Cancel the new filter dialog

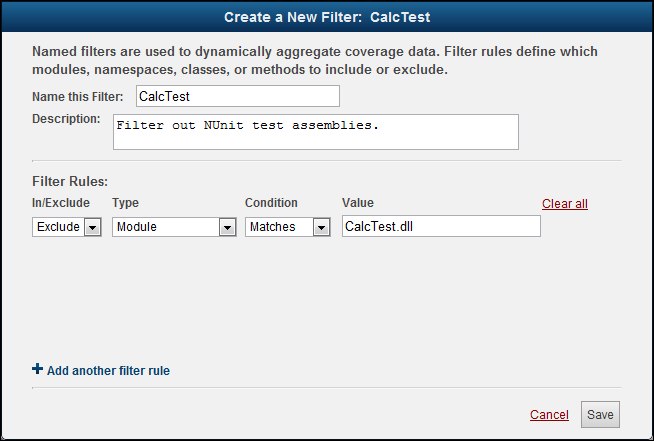click(x=549, y=415)
